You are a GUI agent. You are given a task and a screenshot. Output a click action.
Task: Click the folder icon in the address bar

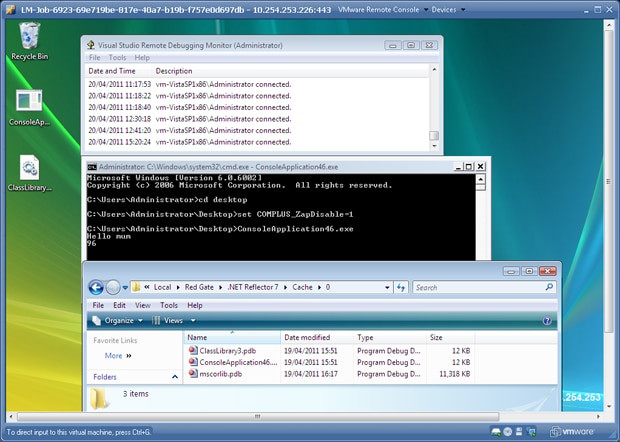(x=136, y=287)
